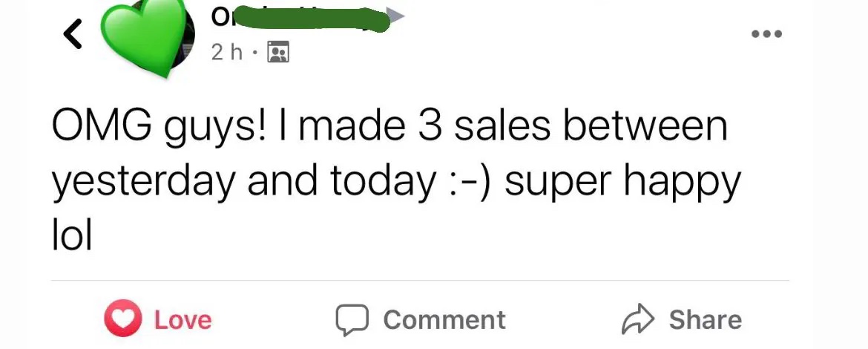Open the "2 h" post timestamp
Image resolution: width=868 pixels, height=349 pixels.
click(x=226, y=52)
